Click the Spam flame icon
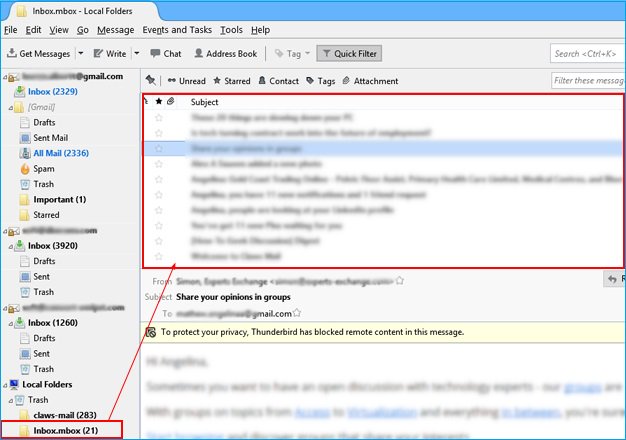 pyautogui.click(x=25, y=169)
